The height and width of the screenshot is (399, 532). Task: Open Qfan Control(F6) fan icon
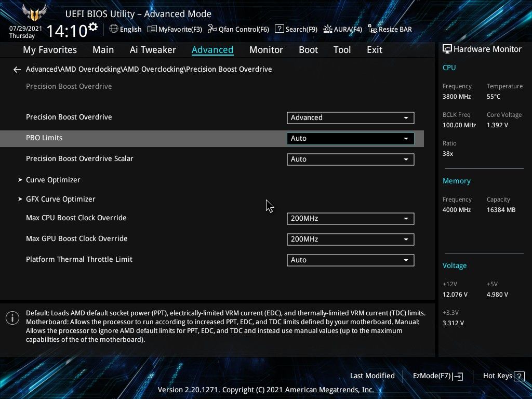coord(212,29)
